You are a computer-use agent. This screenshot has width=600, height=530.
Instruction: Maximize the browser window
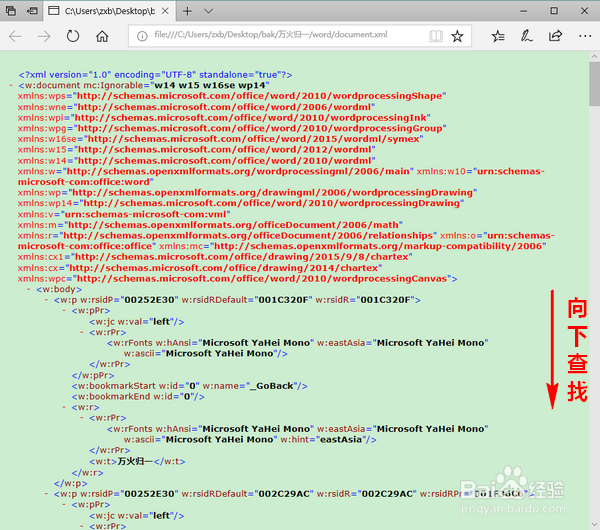click(x=554, y=11)
